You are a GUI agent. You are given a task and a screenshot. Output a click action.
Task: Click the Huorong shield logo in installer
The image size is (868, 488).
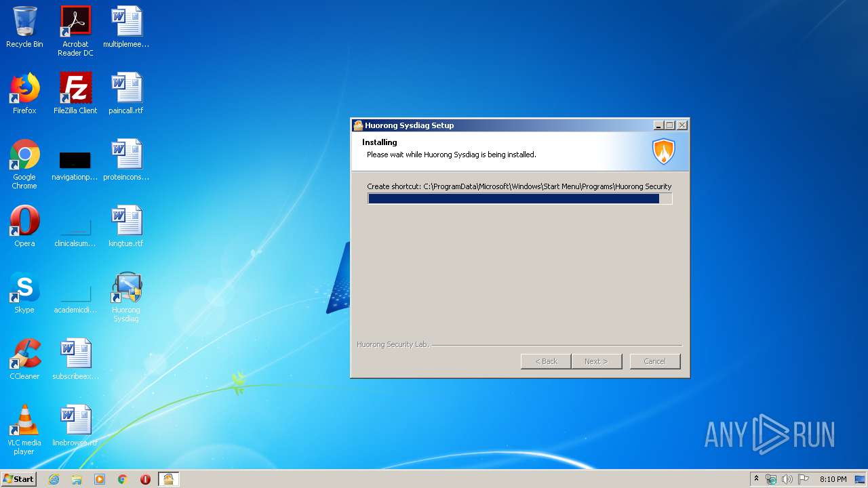[664, 151]
